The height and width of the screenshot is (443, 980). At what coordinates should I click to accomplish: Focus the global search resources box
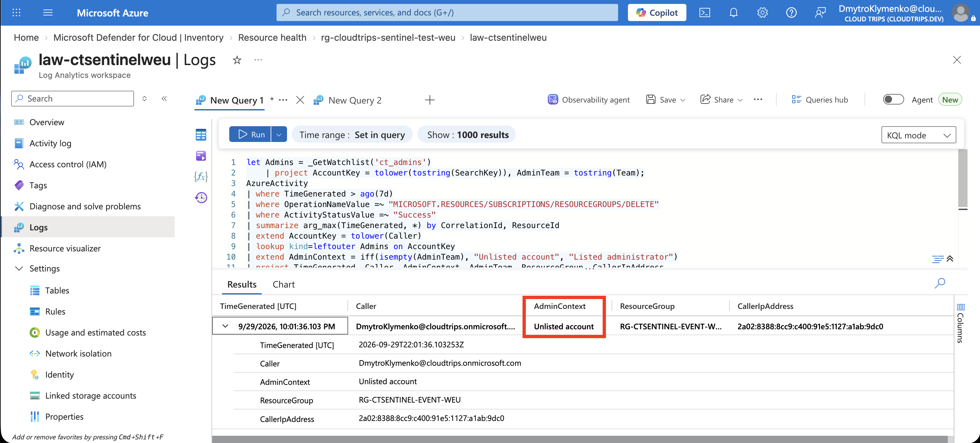[x=447, y=12]
